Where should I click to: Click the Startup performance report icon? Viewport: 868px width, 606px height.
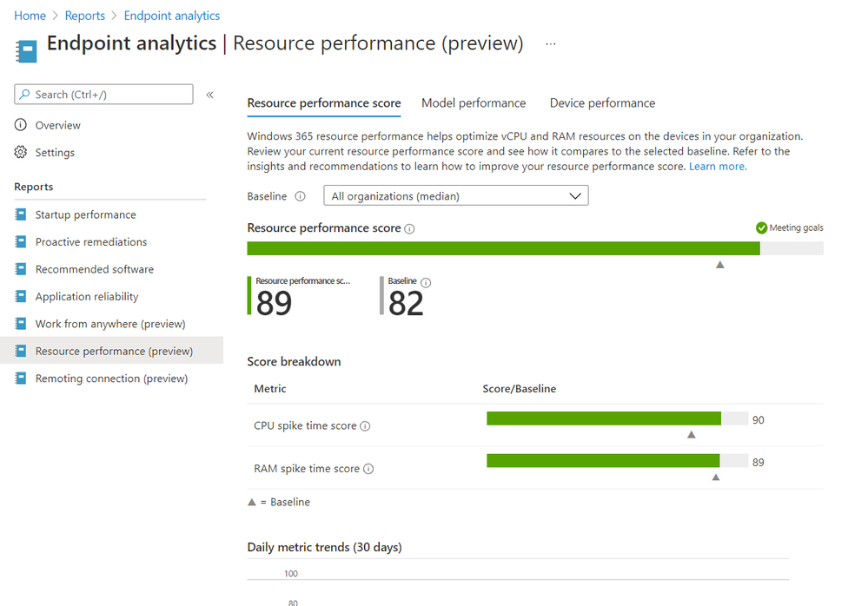click(21, 214)
